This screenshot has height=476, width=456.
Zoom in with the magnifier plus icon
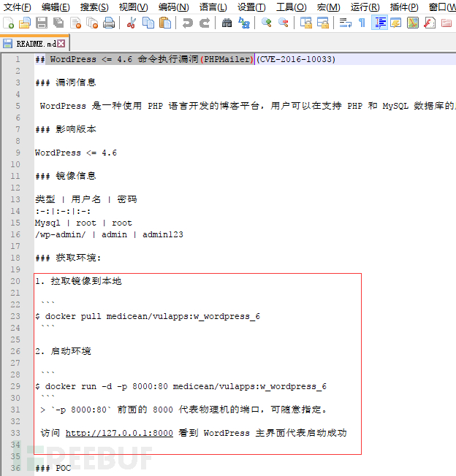267,23
